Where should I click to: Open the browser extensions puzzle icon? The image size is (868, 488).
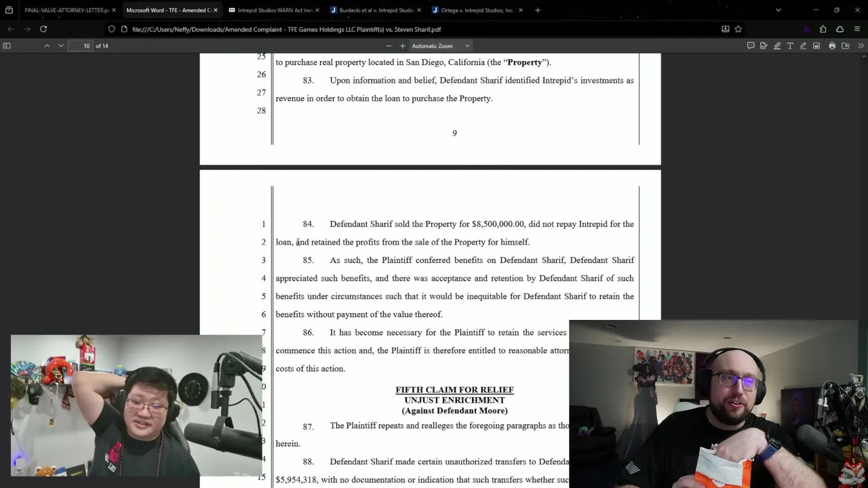click(823, 29)
